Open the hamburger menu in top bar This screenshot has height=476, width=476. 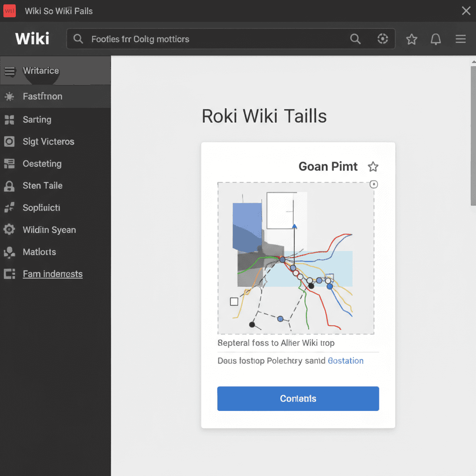(x=460, y=40)
